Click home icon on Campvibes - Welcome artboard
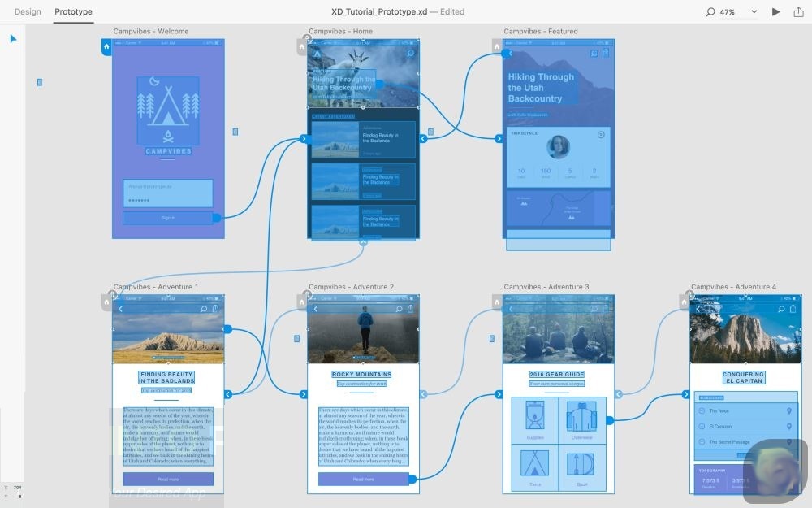Screen dimensions: 812x508 pyautogui.click(x=106, y=47)
